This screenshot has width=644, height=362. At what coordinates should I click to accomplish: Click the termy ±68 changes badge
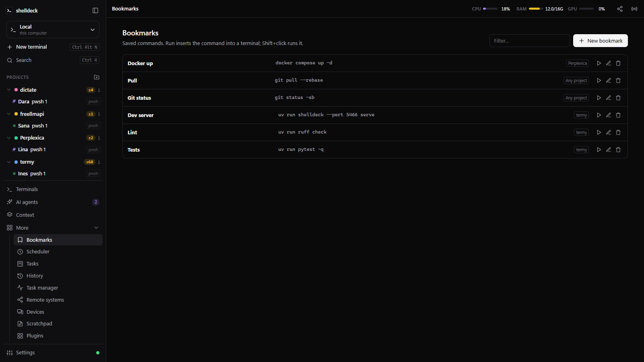click(89, 162)
